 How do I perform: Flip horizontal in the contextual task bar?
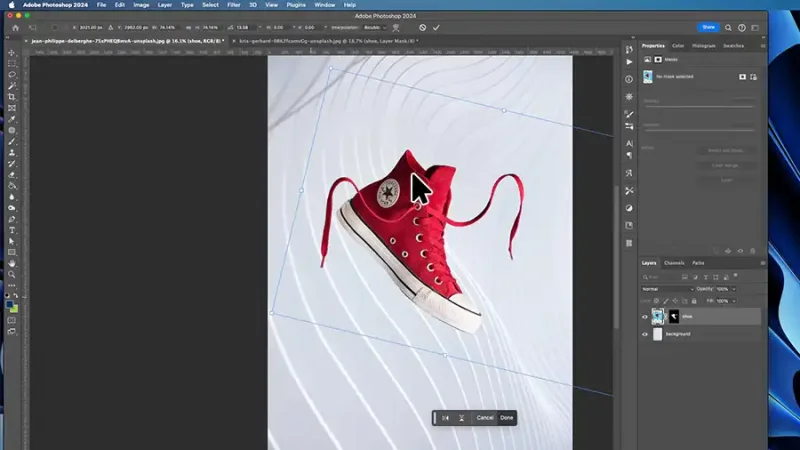pos(445,418)
